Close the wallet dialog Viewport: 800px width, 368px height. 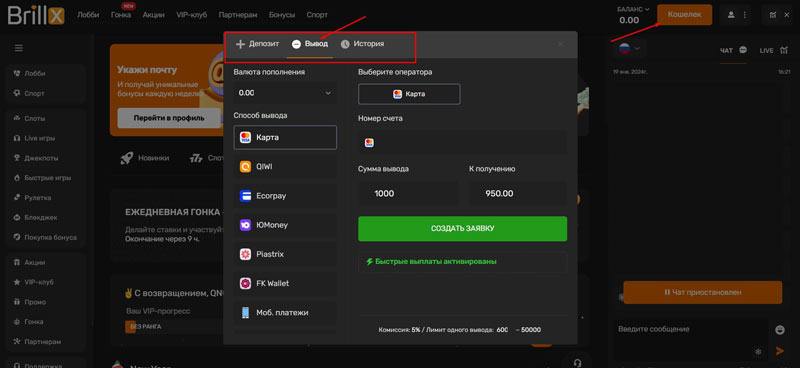point(561,44)
